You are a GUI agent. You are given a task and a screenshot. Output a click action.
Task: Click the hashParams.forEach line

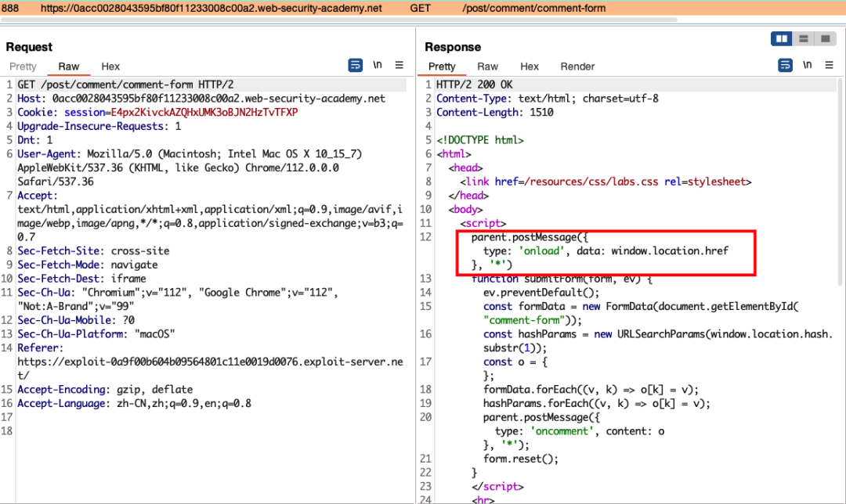[x=597, y=404]
